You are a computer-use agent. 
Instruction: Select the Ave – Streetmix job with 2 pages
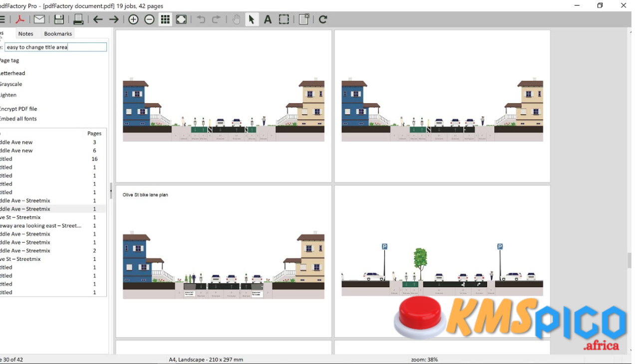coord(53,251)
